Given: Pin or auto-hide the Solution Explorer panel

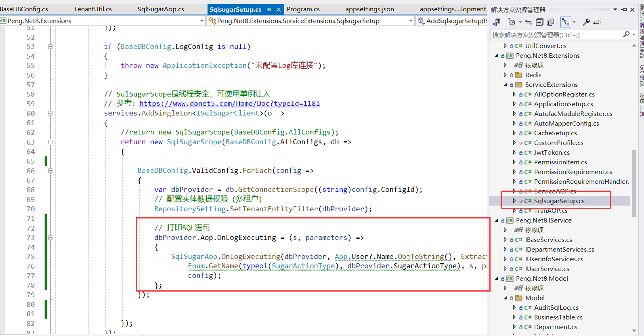Looking at the screenshot, I should [x=624, y=10].
